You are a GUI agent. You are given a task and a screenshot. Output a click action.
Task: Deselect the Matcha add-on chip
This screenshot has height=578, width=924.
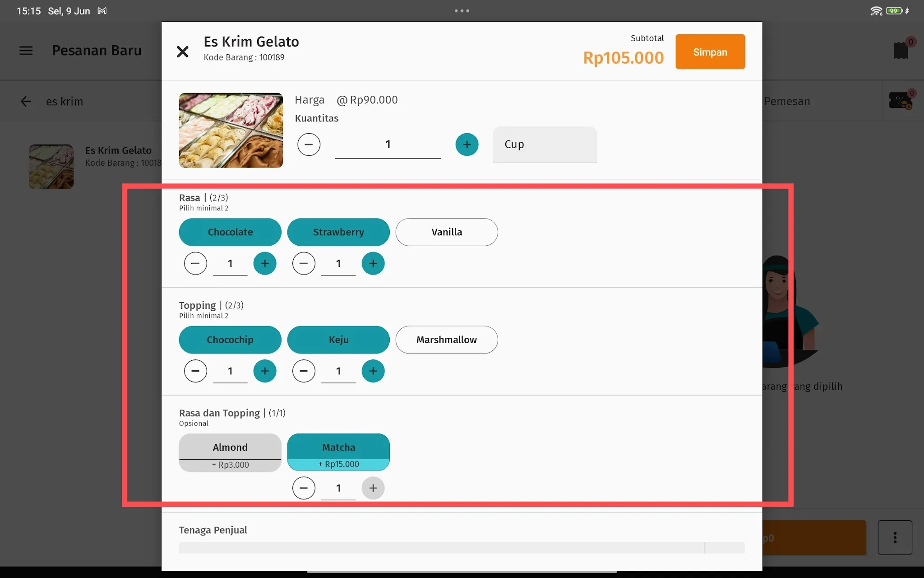coord(338,452)
